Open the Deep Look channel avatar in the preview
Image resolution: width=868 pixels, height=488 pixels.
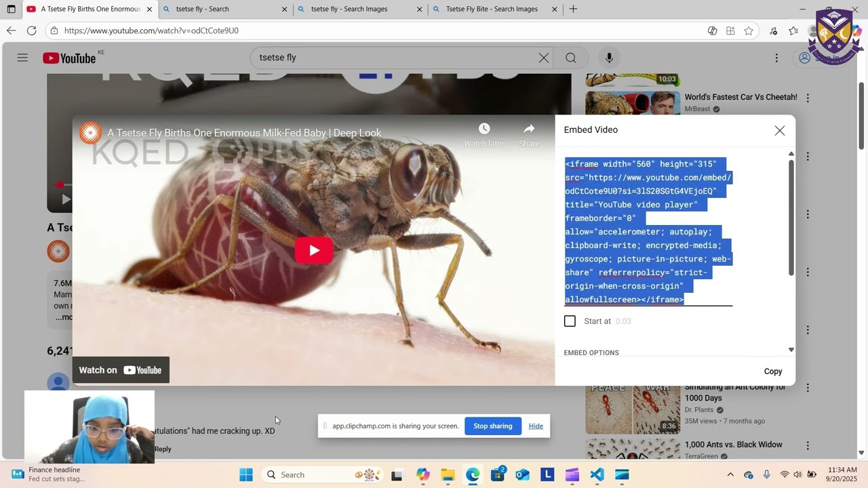click(x=90, y=133)
